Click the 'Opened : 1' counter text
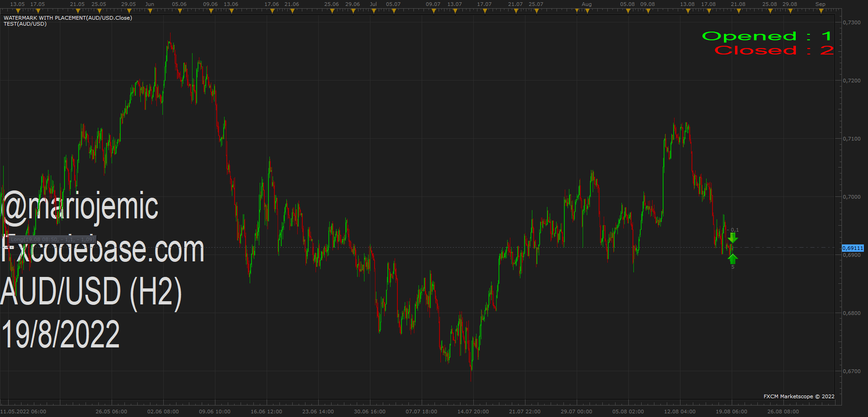This screenshot has height=417, width=868. tap(766, 36)
